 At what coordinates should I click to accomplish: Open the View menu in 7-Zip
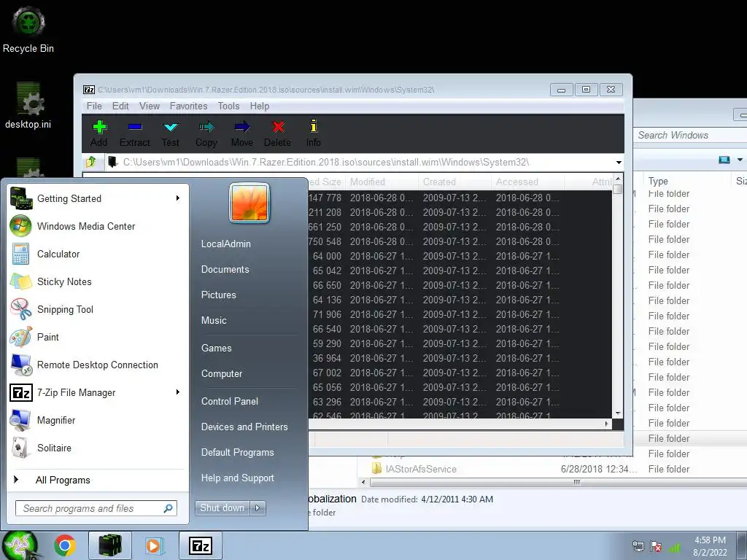[150, 106]
